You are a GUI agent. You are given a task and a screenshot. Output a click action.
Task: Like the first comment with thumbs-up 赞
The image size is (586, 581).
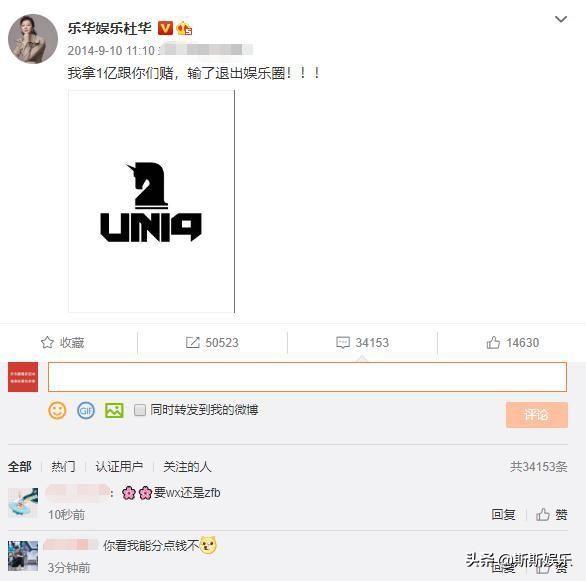point(551,514)
